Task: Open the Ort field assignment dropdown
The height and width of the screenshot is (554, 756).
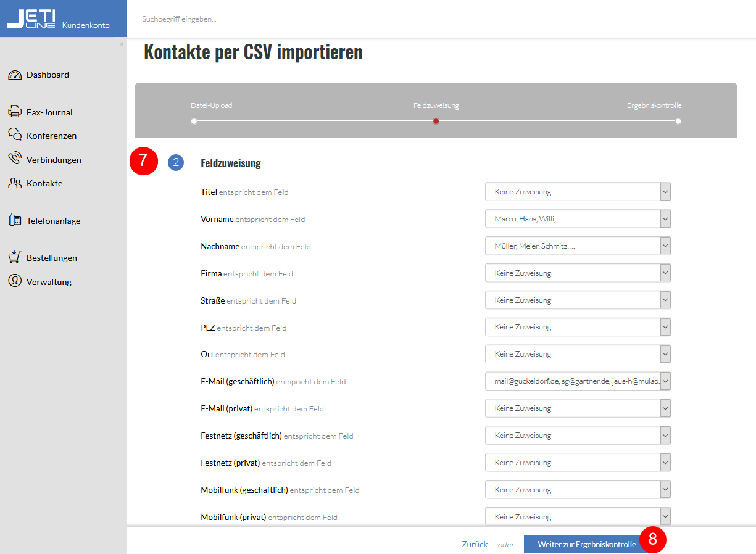Action: click(578, 354)
